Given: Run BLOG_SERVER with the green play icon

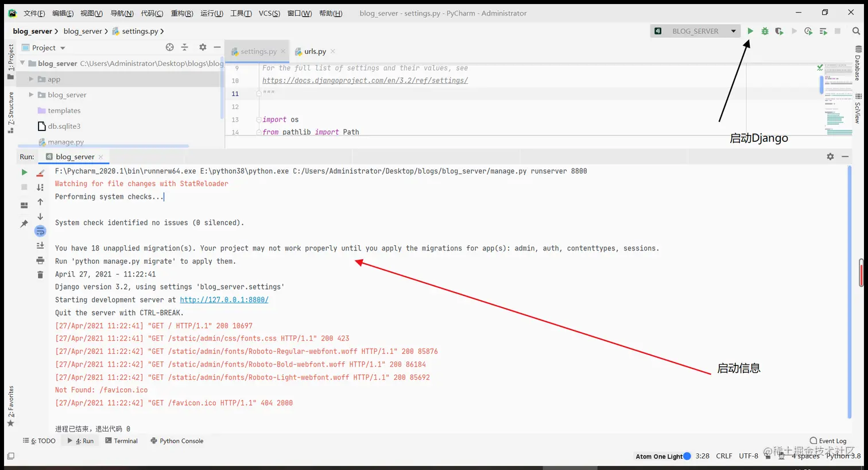Looking at the screenshot, I should coord(750,31).
